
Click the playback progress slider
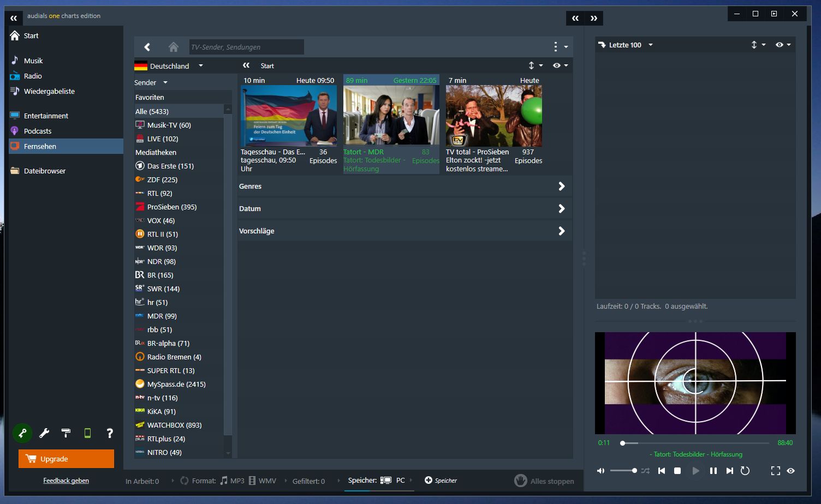click(695, 443)
